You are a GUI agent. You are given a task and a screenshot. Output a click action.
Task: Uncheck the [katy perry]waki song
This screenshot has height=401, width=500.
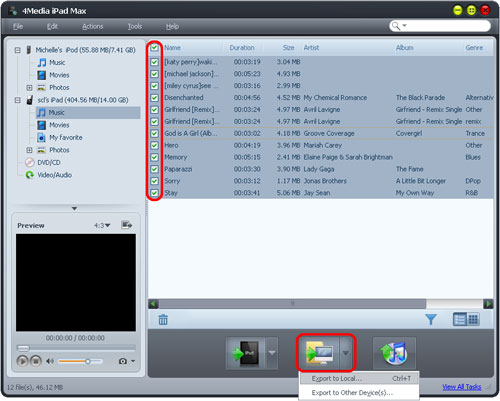[x=154, y=62]
